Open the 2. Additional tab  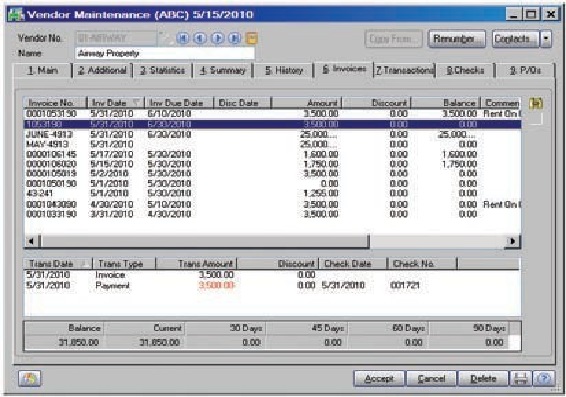point(103,70)
